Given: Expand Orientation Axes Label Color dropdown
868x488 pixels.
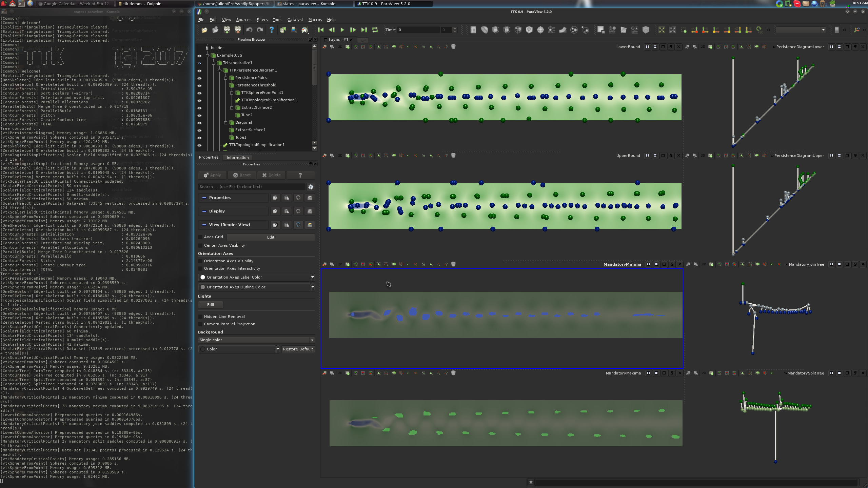Looking at the screenshot, I should [x=312, y=277].
